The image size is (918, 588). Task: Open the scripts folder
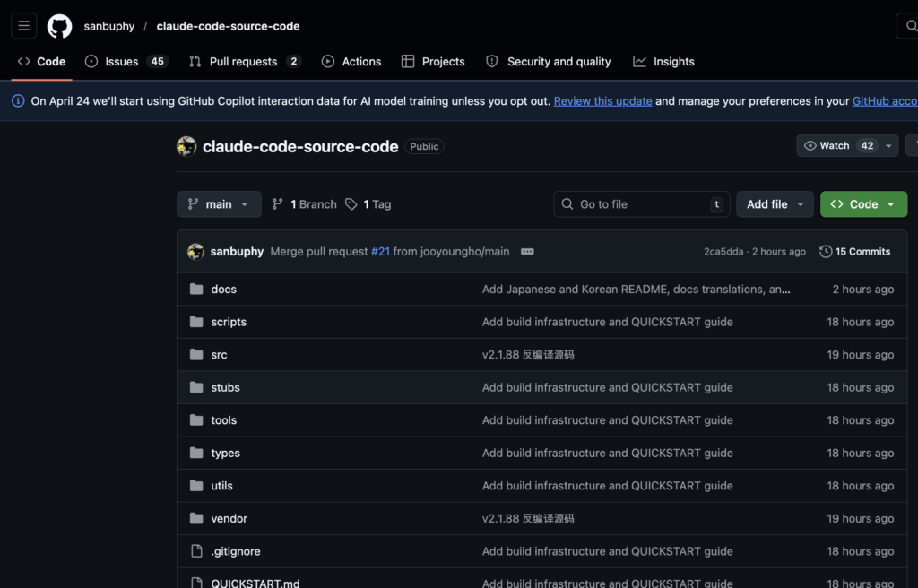click(x=229, y=322)
